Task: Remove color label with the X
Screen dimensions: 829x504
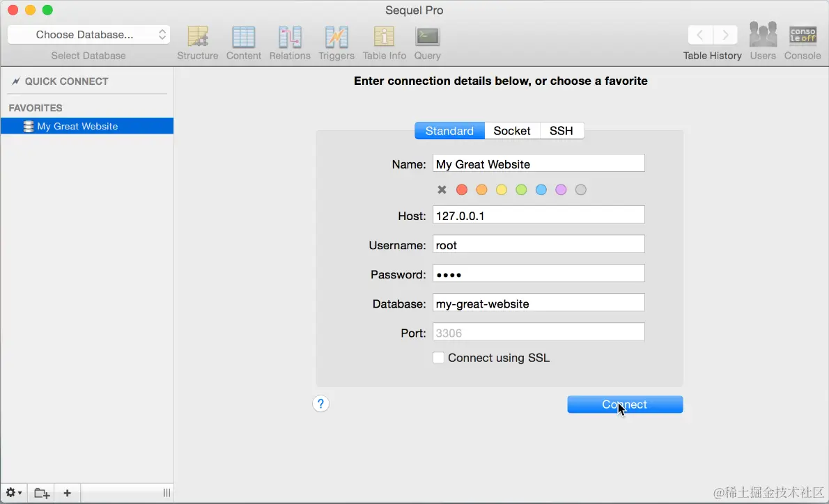Action: [442, 189]
